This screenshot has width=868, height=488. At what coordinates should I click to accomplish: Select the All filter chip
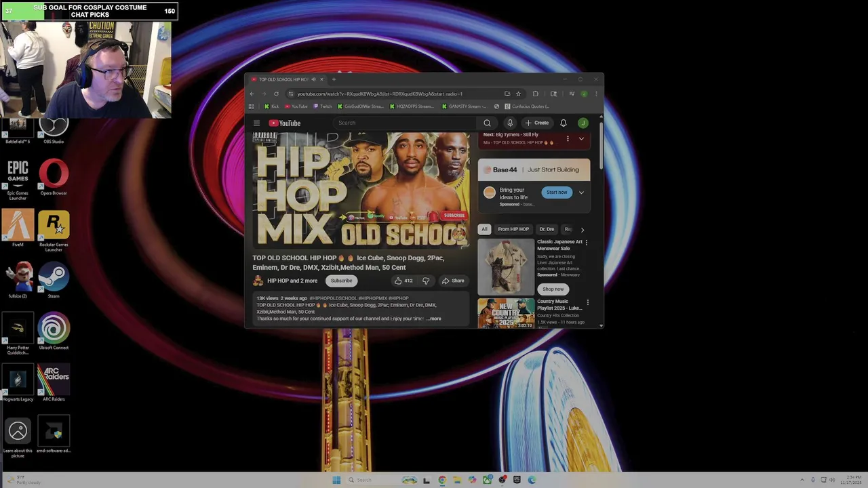click(x=484, y=229)
